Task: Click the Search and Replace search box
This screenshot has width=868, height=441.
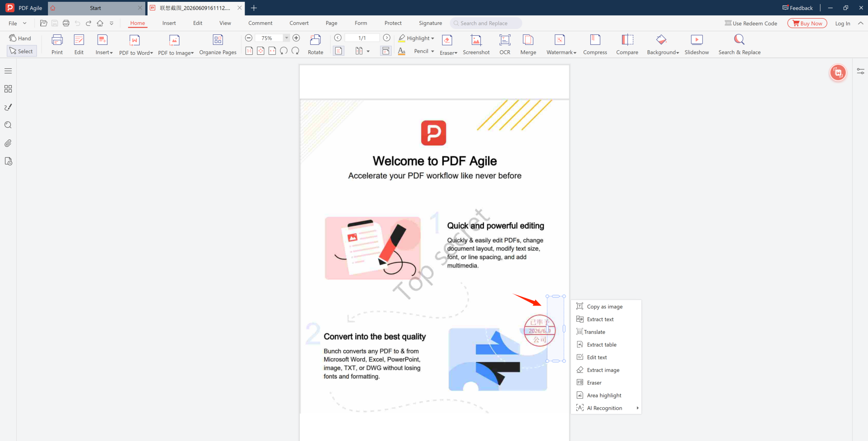Action: coord(486,23)
